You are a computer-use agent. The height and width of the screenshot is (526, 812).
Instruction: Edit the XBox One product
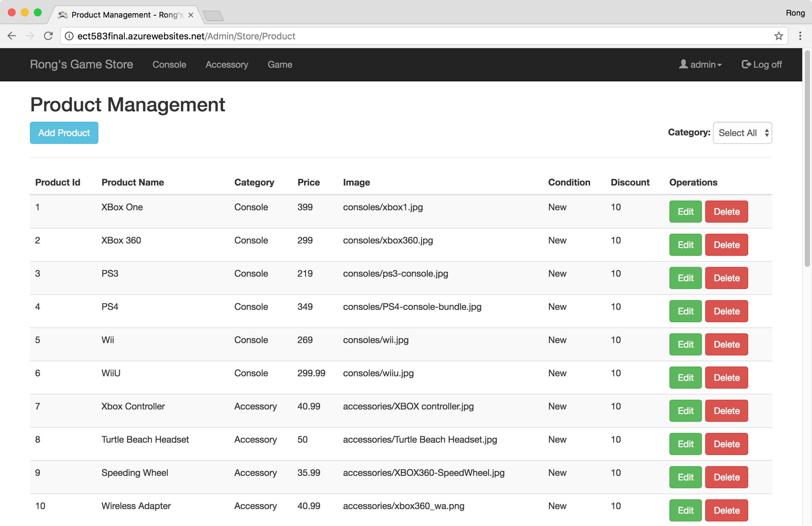685,212
